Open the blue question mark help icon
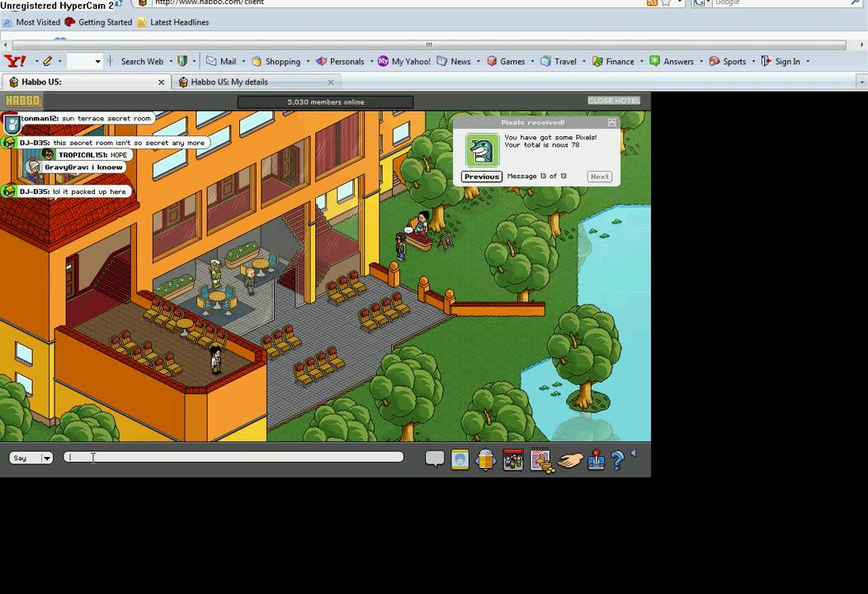Image resolution: width=868 pixels, height=594 pixels. point(617,460)
